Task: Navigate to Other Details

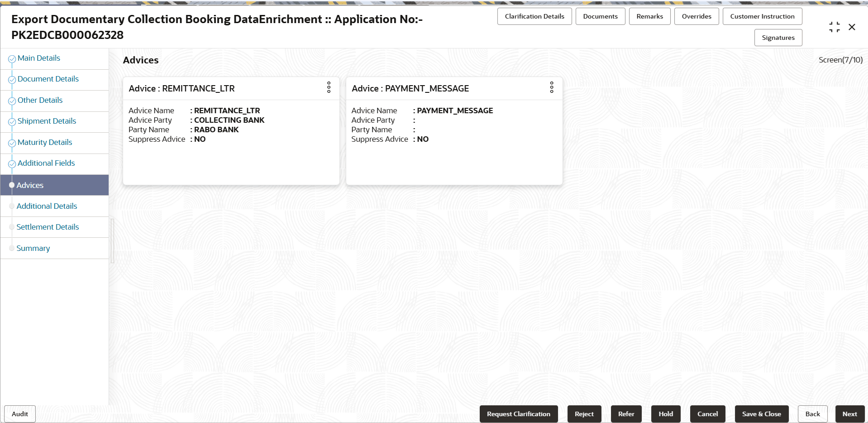Action: coord(40,100)
